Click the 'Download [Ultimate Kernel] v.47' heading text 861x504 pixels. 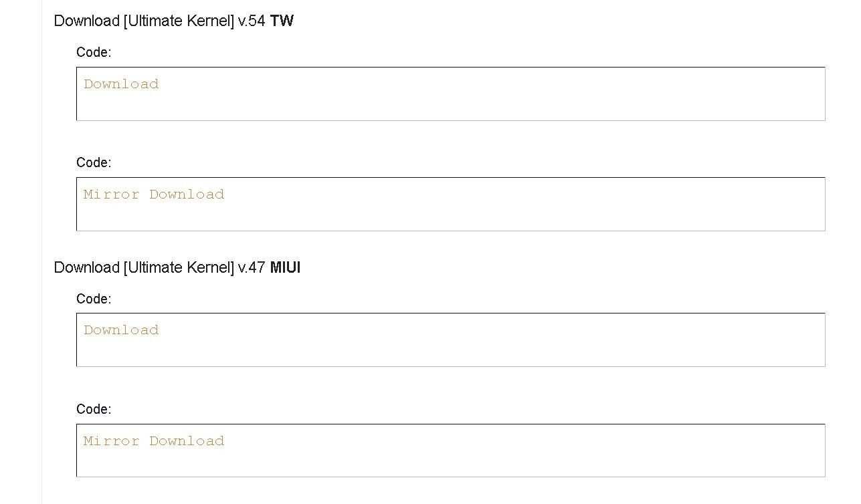click(160, 267)
